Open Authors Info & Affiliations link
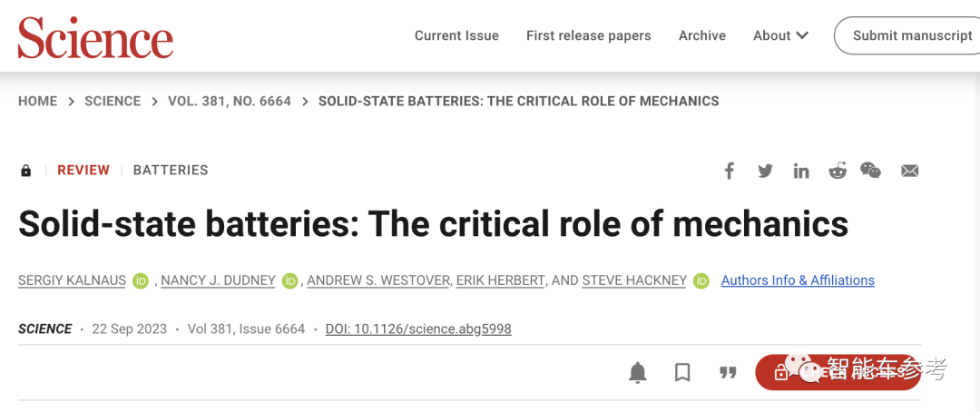The width and height of the screenshot is (980, 412). 798,280
